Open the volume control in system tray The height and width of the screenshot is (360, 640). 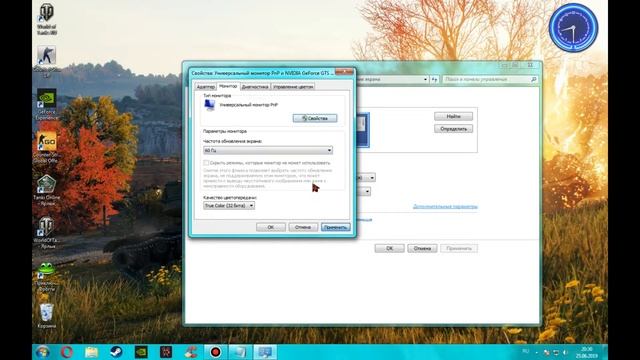point(565,352)
